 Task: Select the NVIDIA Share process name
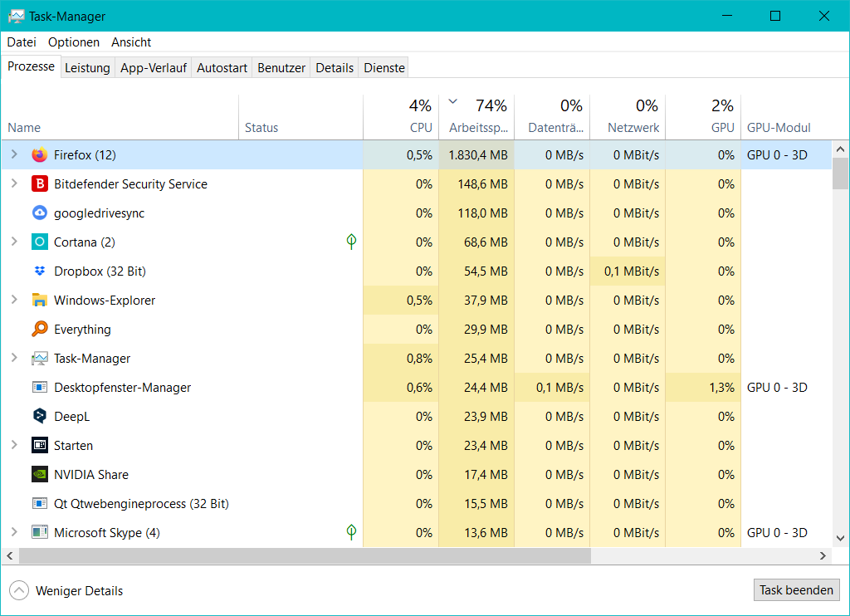91,475
